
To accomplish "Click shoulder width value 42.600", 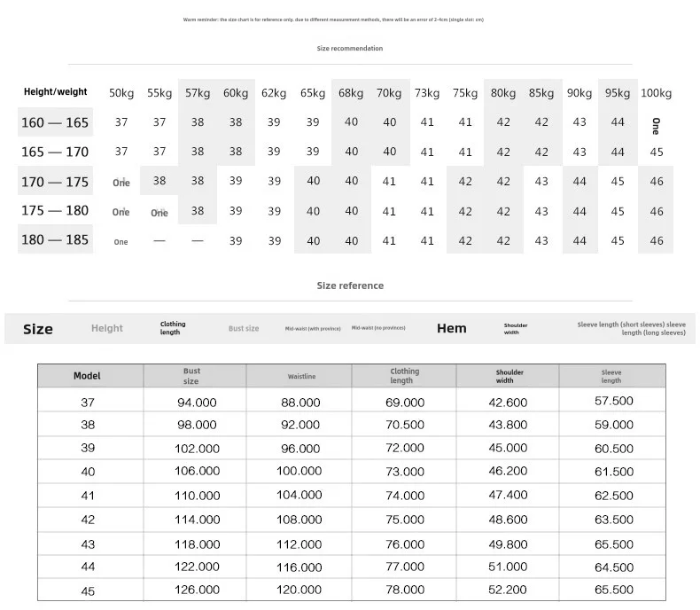I will point(508,403).
